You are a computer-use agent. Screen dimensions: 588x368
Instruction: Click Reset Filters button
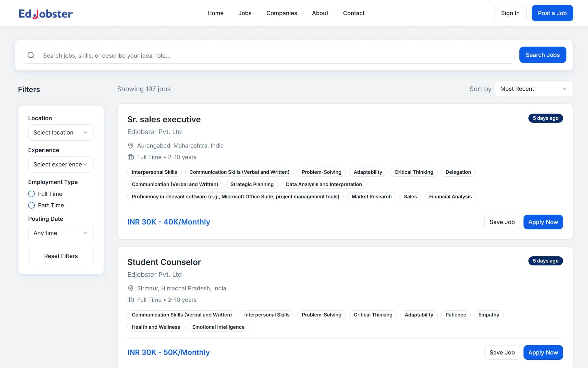[61, 256]
